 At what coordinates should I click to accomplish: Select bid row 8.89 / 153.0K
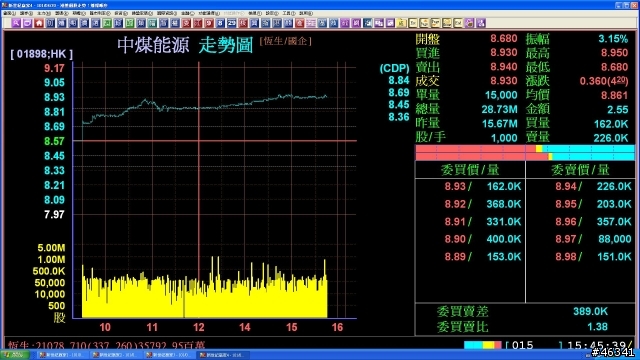coord(483,257)
